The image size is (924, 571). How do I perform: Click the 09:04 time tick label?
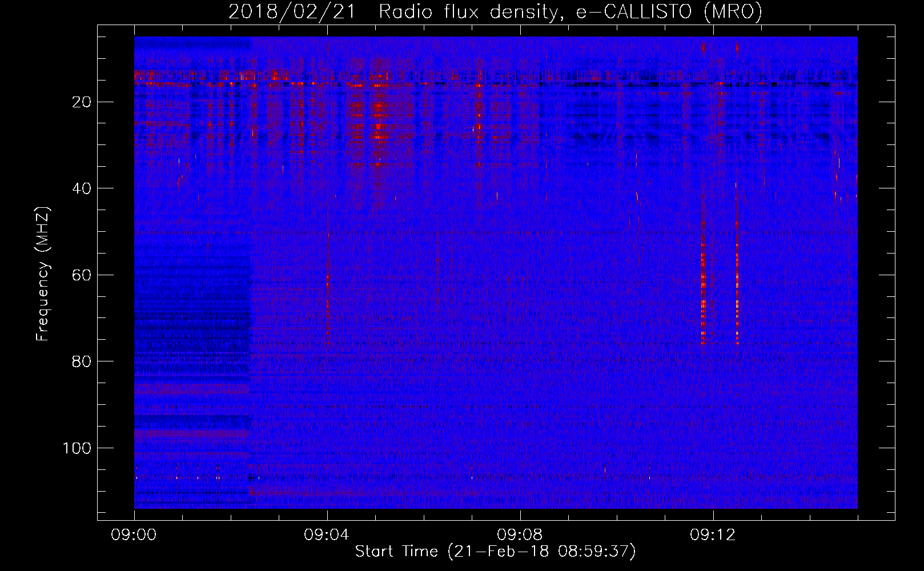click(x=327, y=535)
